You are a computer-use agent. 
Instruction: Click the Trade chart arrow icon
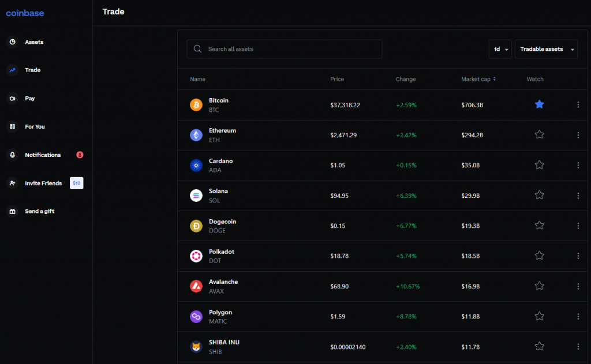coord(13,70)
